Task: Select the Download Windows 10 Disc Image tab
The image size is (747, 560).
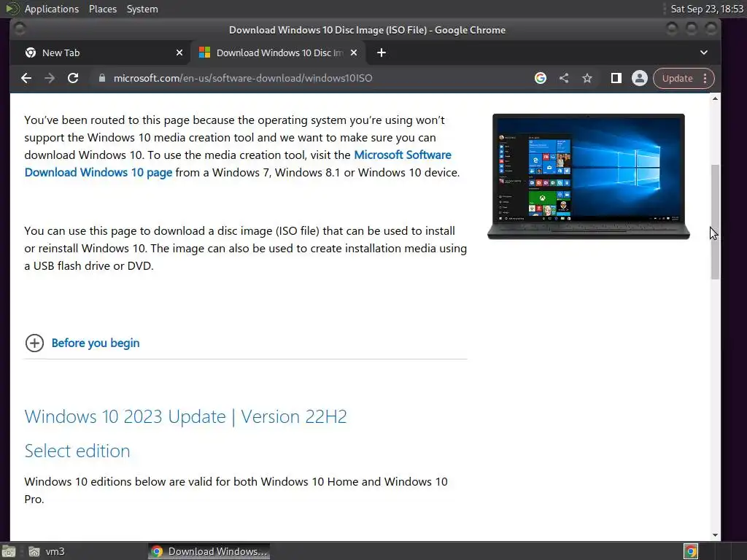Action: (x=278, y=52)
